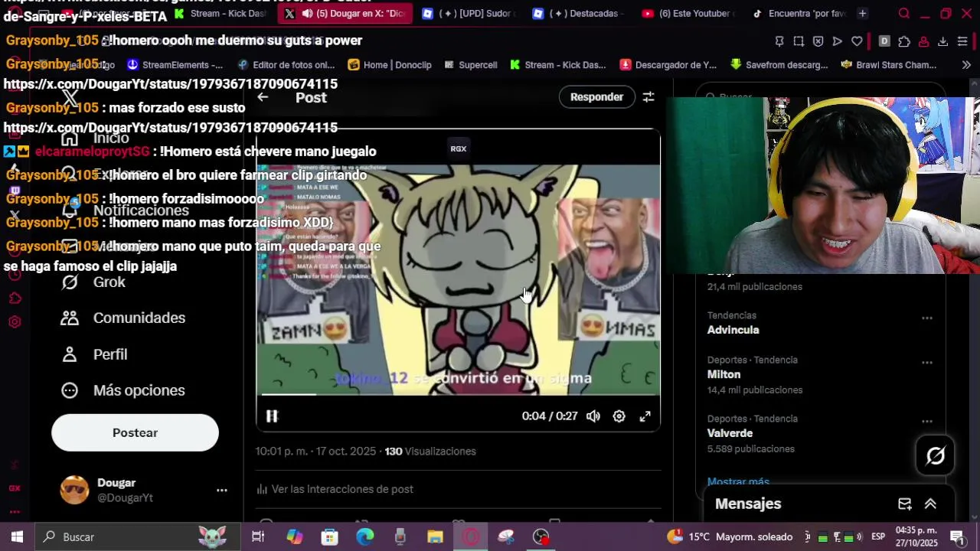This screenshot has height=551, width=980.
Task: Open the TikTok Encuentra tab
Action: [x=800, y=13]
